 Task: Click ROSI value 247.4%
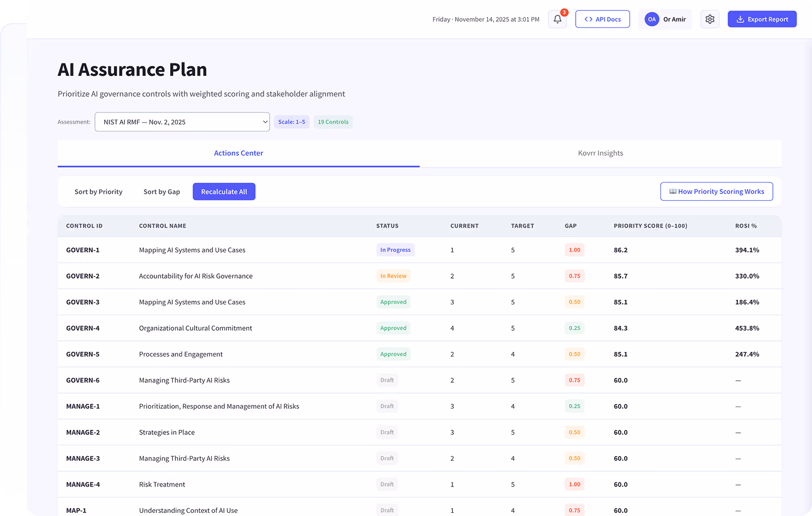coord(747,354)
